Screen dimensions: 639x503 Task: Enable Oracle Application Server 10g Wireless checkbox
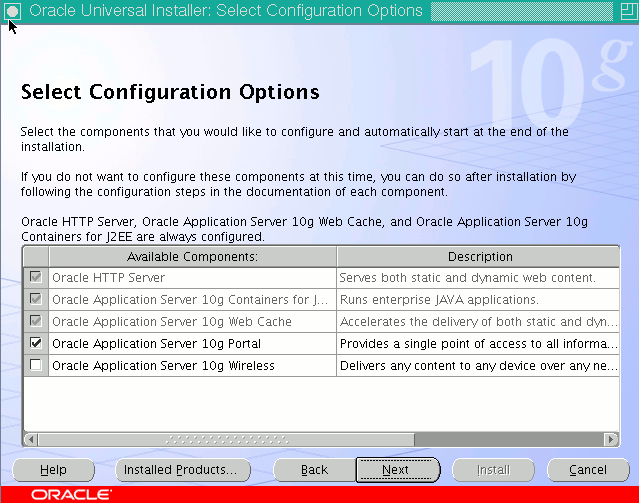click(x=36, y=365)
